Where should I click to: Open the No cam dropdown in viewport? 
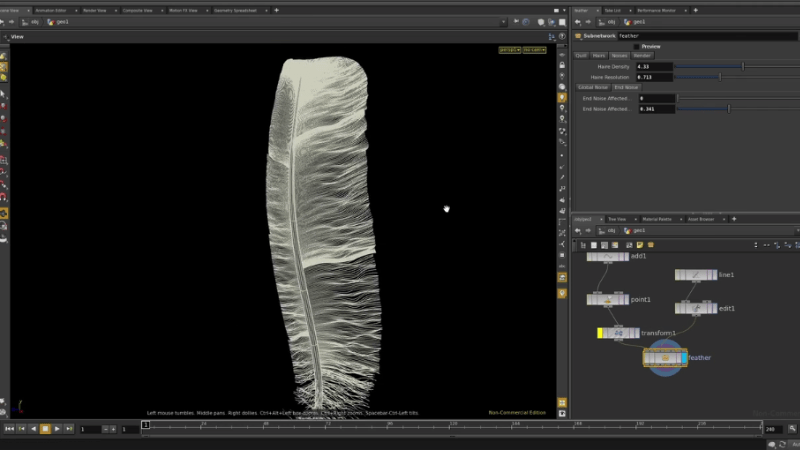click(x=534, y=49)
